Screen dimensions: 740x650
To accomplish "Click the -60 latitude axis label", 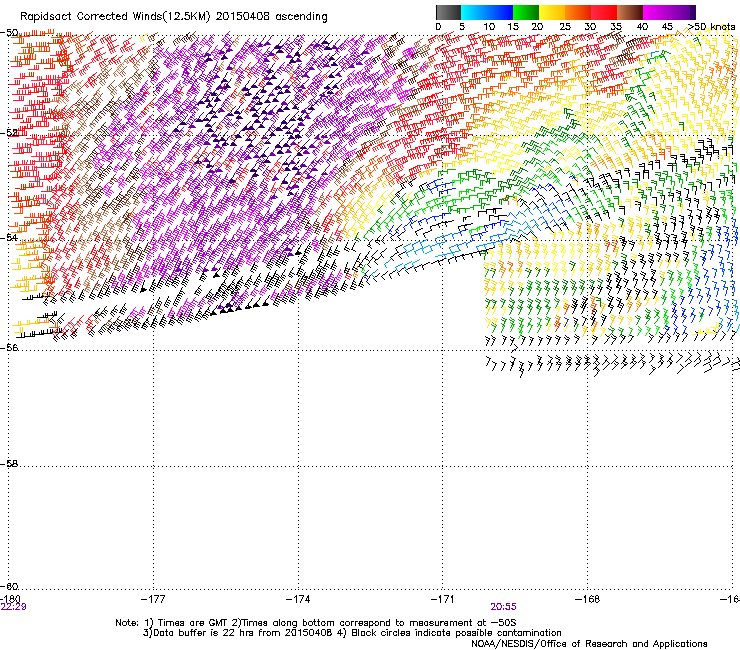I will click(x=9, y=586).
